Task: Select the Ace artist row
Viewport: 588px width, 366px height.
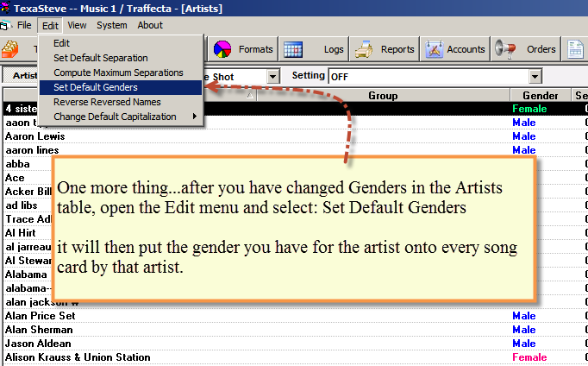Action: 15,178
